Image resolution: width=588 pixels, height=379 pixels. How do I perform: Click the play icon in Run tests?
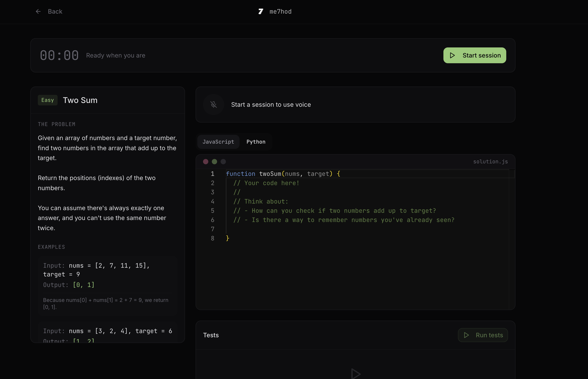point(466,335)
